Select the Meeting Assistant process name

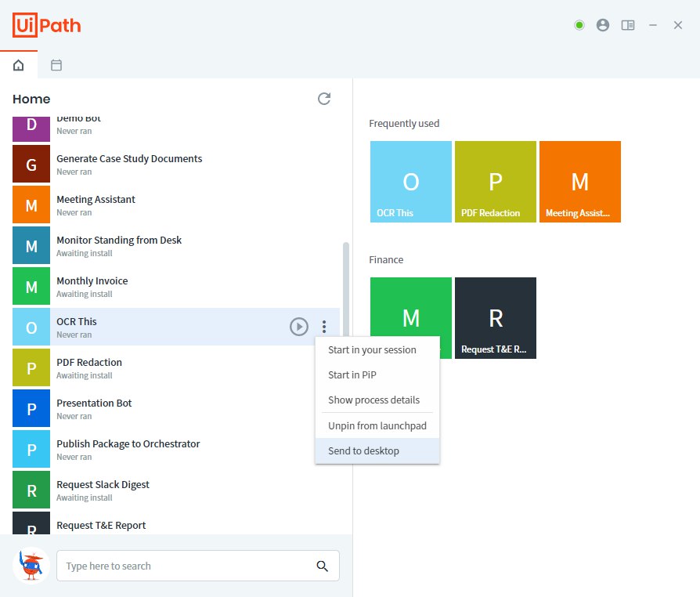pyautogui.click(x=96, y=199)
